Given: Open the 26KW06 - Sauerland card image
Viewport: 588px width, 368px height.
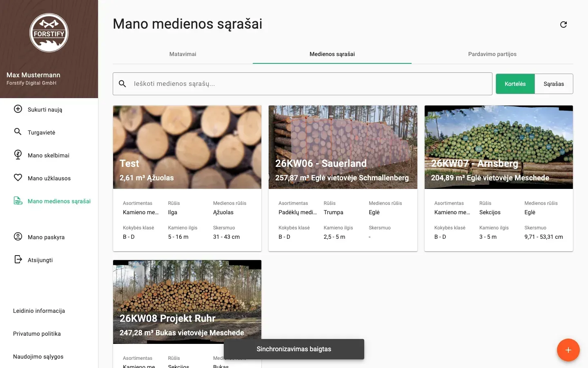Looking at the screenshot, I should (x=343, y=147).
